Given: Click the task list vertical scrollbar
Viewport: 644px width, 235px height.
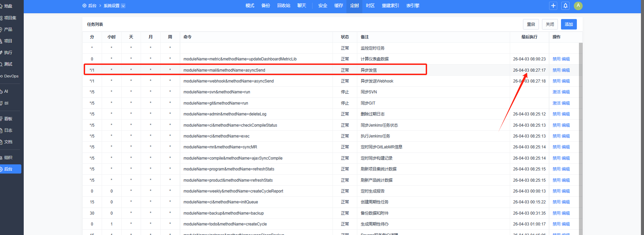Looking at the screenshot, I should (581, 139).
